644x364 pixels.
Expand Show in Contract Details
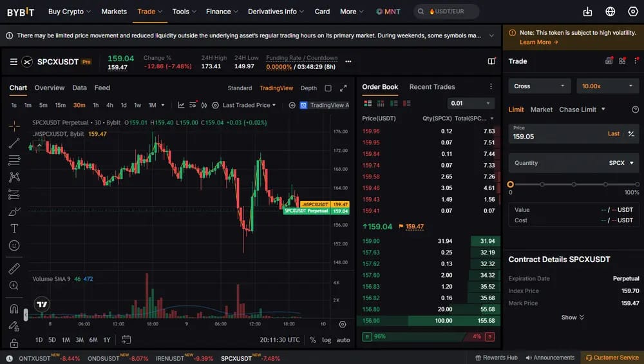pos(573,317)
